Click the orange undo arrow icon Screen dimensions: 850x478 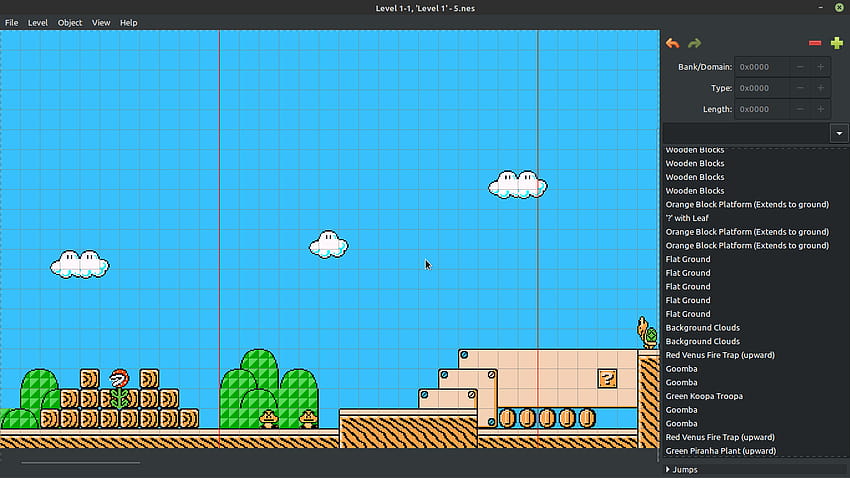[673, 43]
